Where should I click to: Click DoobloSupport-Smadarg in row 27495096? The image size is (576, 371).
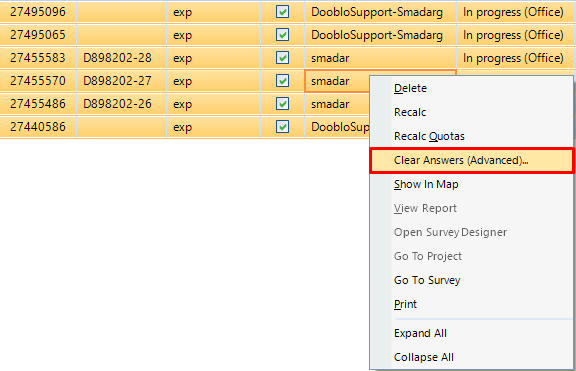(x=380, y=12)
